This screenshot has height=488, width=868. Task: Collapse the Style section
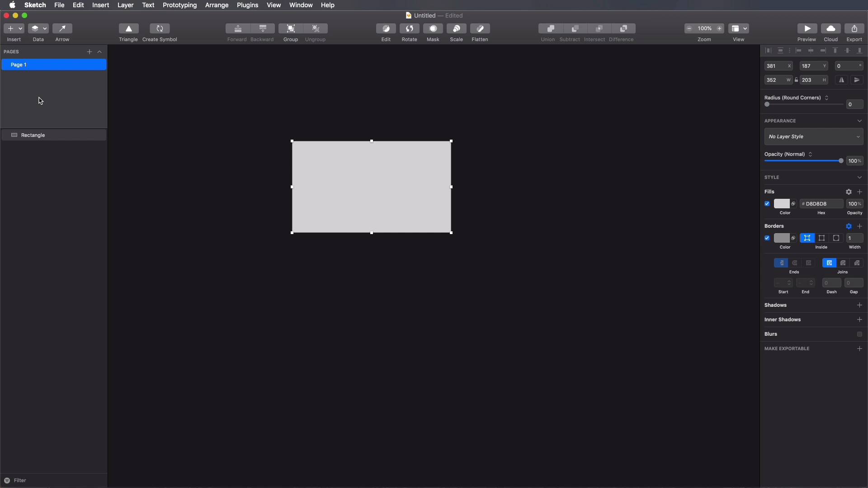tap(859, 178)
